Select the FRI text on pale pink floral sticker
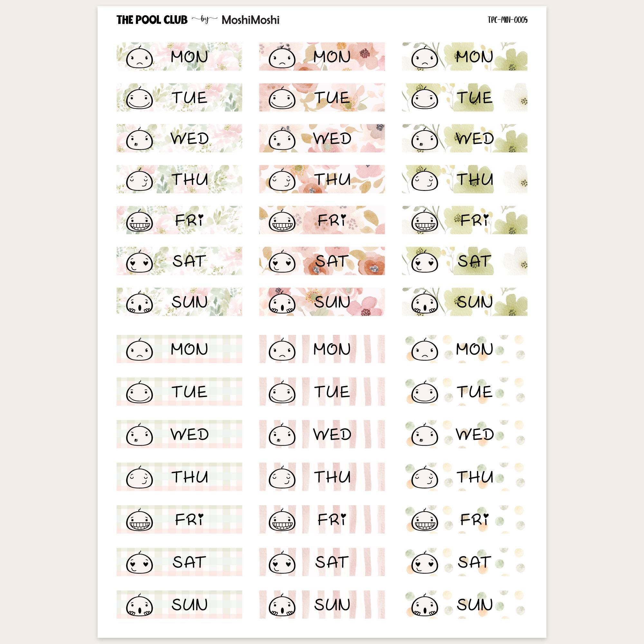This screenshot has height=644, width=644. [x=189, y=220]
